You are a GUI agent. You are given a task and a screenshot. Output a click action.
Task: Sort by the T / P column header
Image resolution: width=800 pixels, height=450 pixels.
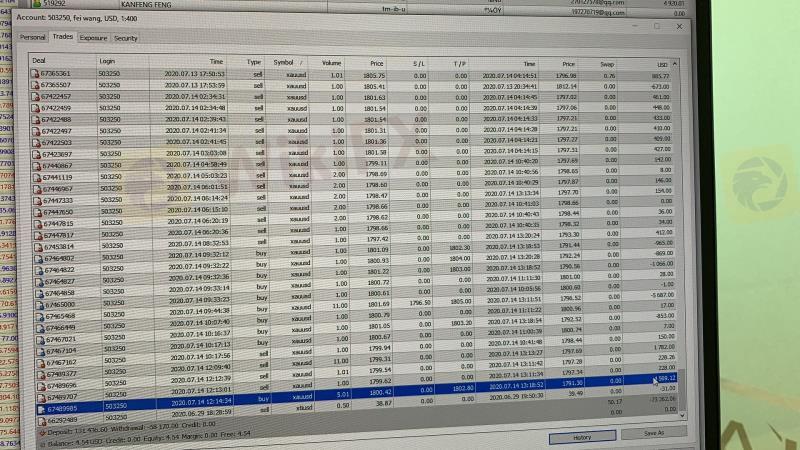pos(450,64)
